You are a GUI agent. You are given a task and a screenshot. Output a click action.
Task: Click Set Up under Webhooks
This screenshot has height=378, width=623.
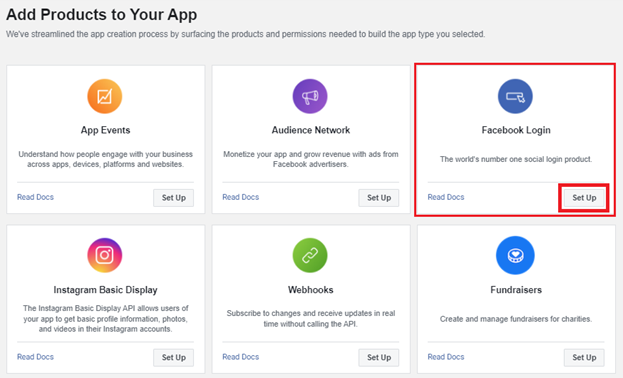[x=379, y=357]
